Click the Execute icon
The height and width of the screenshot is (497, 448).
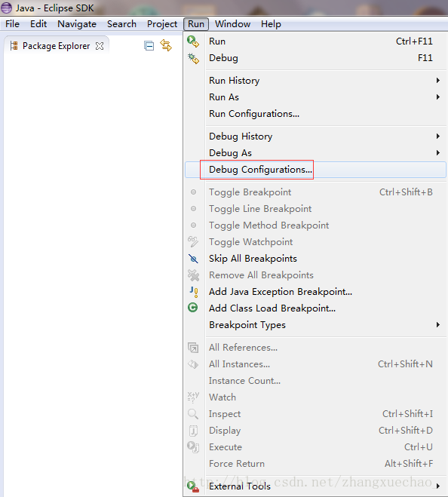tap(193, 447)
